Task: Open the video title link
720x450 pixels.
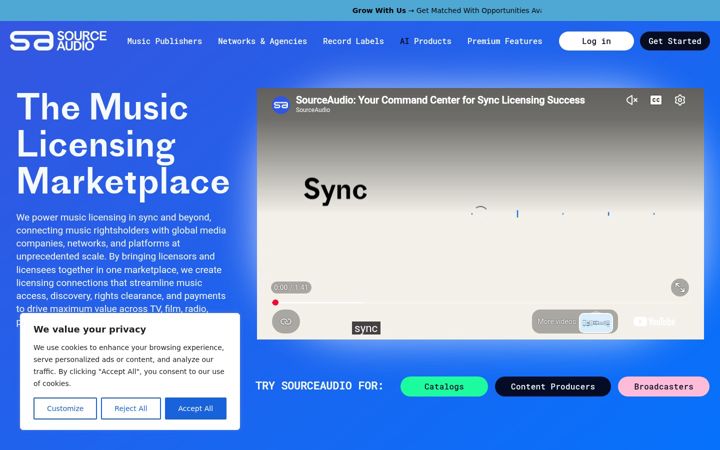Action: (440, 100)
